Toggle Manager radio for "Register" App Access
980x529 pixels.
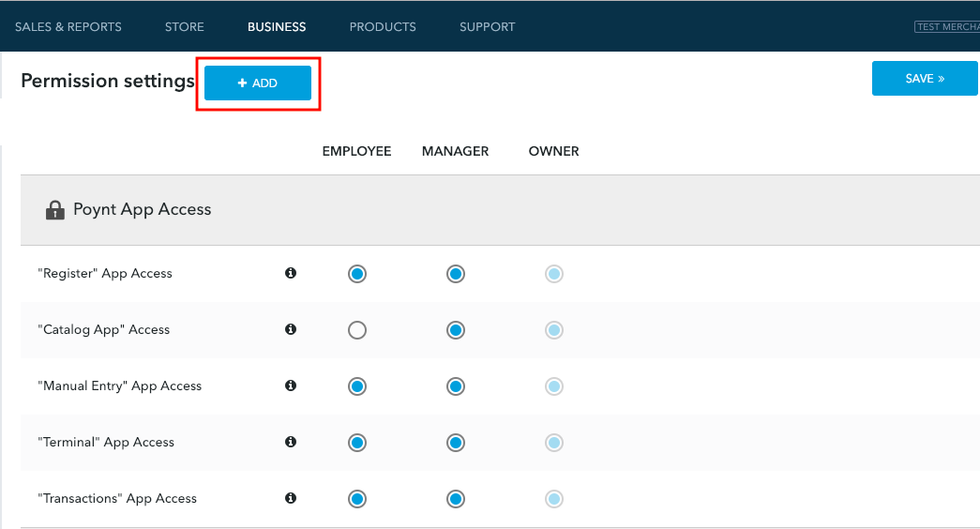click(x=456, y=274)
